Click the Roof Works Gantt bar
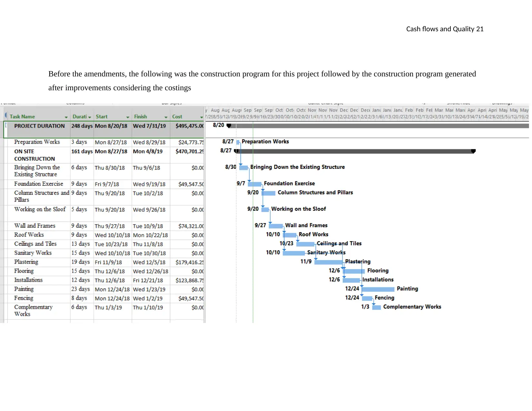The height and width of the screenshot is (411, 532). tap(290, 235)
